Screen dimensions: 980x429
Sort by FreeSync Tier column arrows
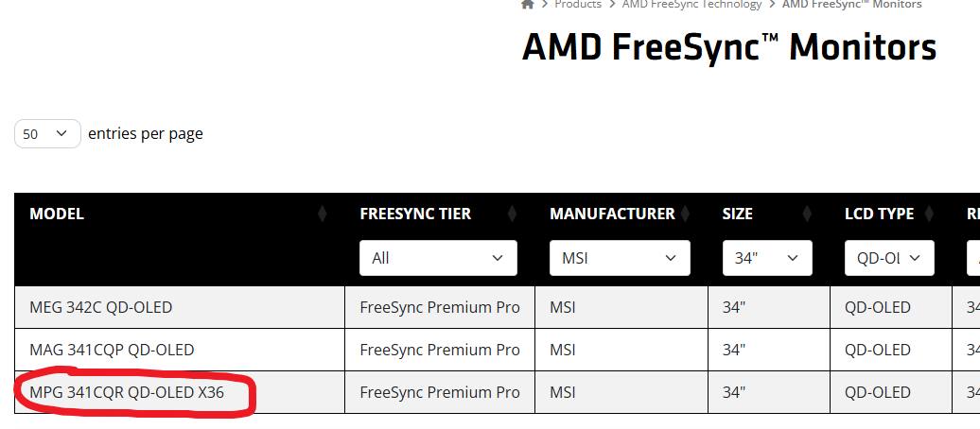(512, 214)
